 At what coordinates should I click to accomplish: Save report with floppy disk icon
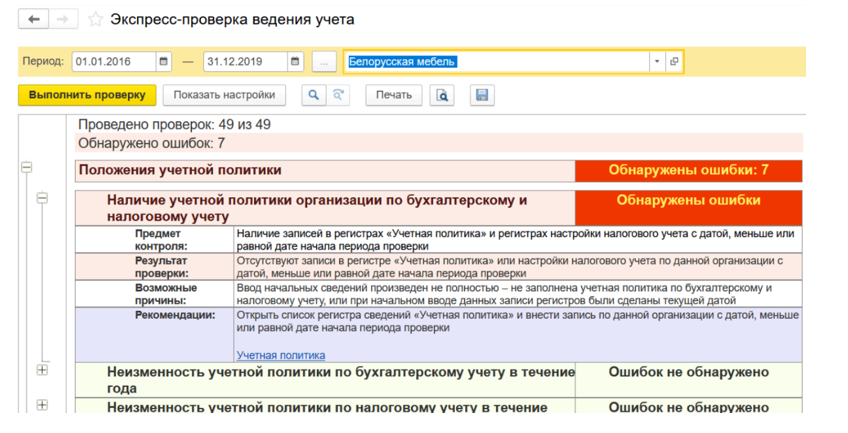click(x=482, y=95)
